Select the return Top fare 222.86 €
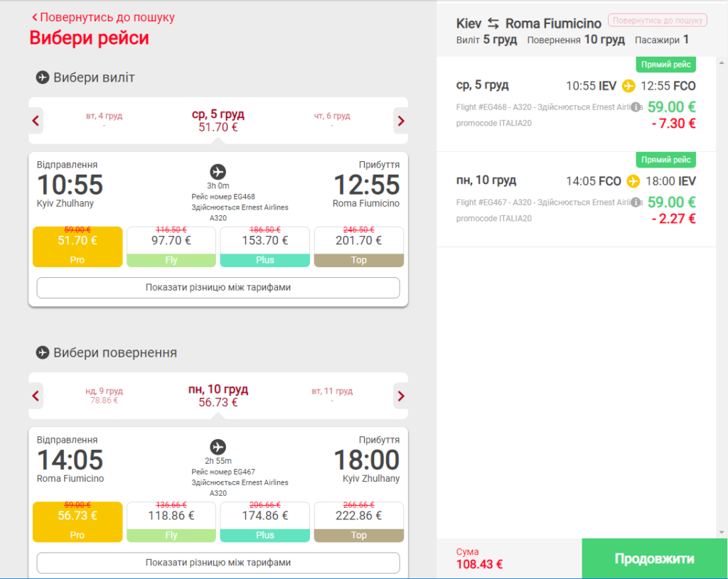728x579 pixels. click(359, 522)
